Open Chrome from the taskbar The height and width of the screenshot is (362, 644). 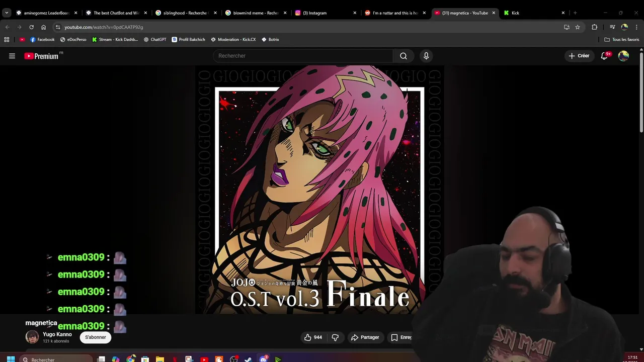131,359
